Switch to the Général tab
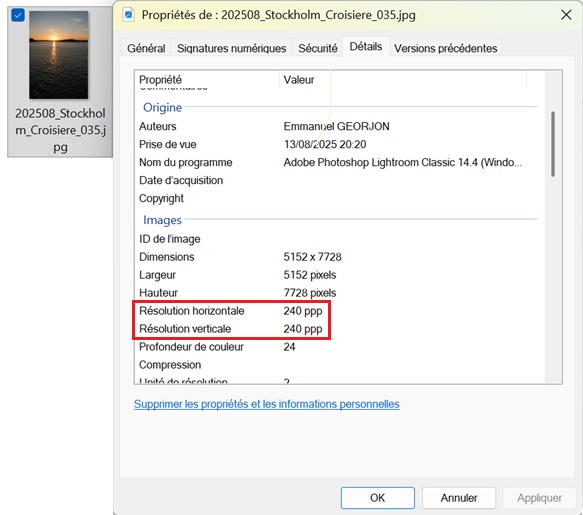This screenshot has height=515, width=583. click(146, 48)
